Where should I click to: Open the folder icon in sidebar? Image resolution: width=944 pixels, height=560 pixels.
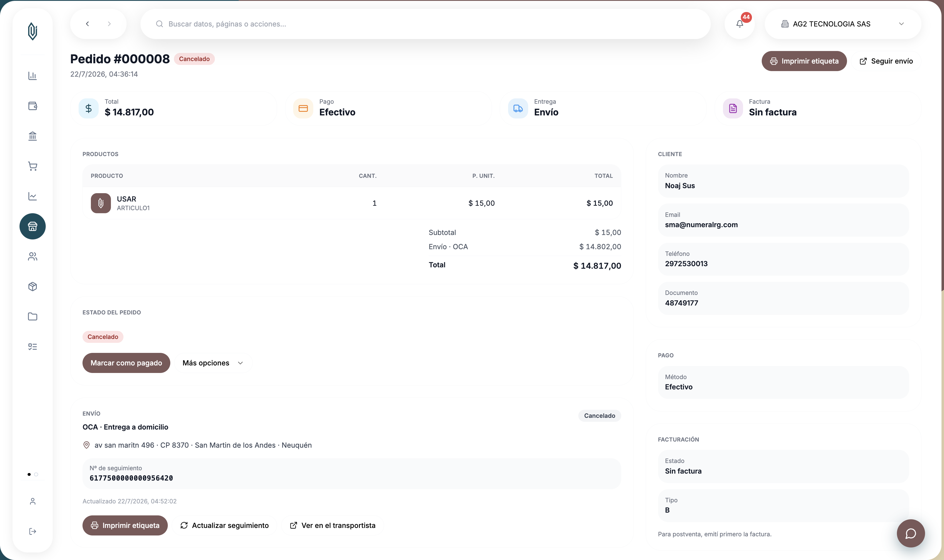coord(32,317)
